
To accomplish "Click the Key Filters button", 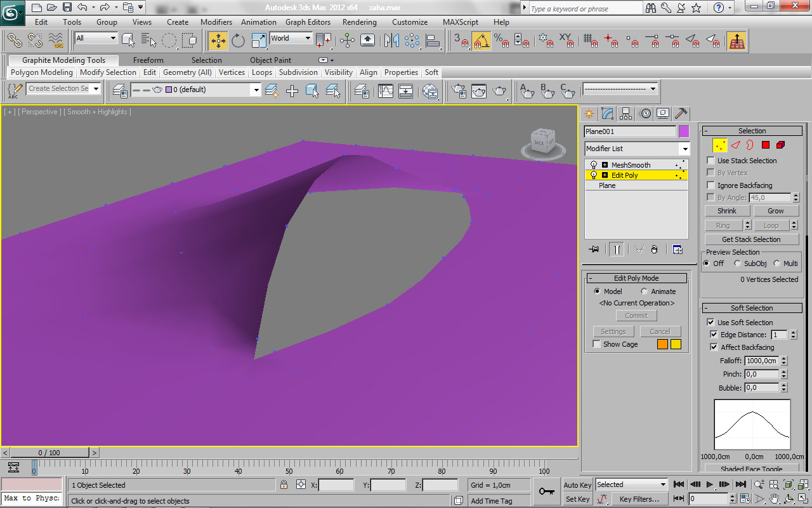I will [x=639, y=499].
